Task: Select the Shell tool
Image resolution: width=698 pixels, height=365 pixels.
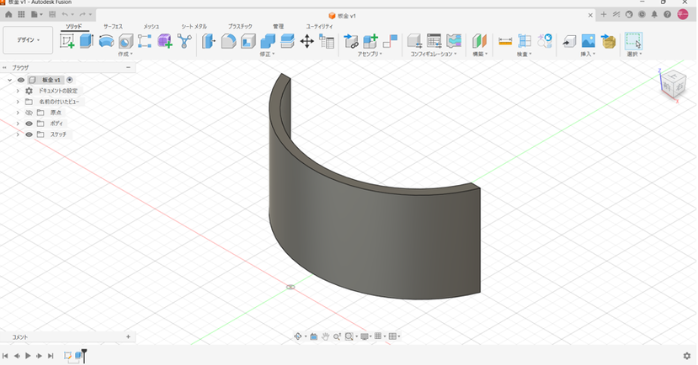Action: (x=248, y=41)
